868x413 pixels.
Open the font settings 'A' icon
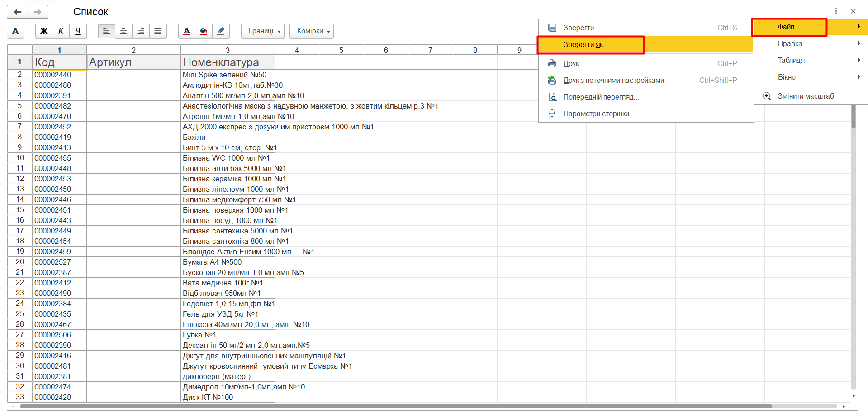(15, 31)
